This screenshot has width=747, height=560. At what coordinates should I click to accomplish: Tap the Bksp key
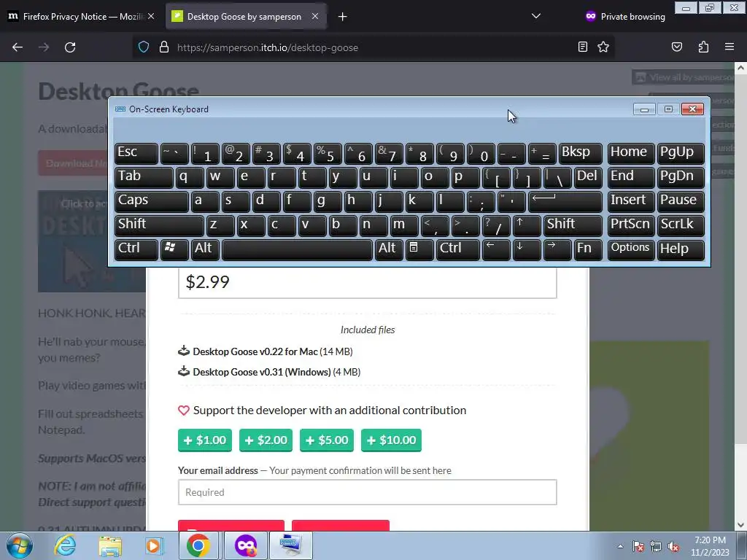pyautogui.click(x=580, y=153)
